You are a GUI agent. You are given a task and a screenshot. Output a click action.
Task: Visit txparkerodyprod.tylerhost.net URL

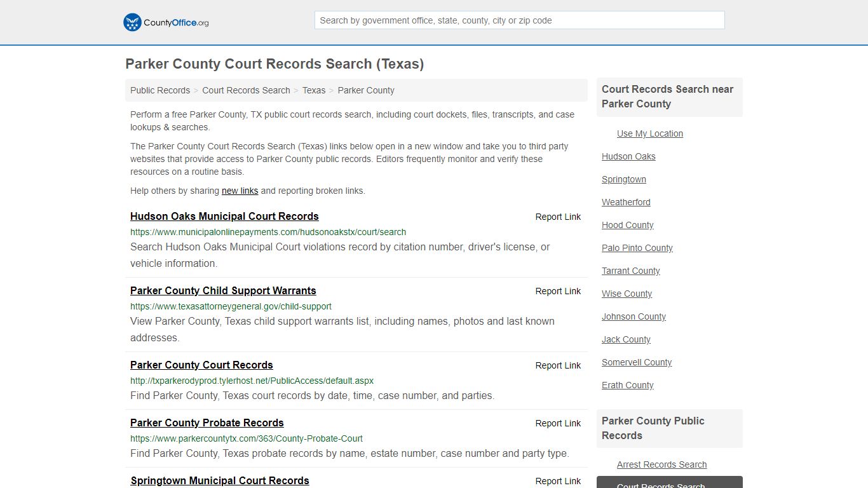[252, 381]
